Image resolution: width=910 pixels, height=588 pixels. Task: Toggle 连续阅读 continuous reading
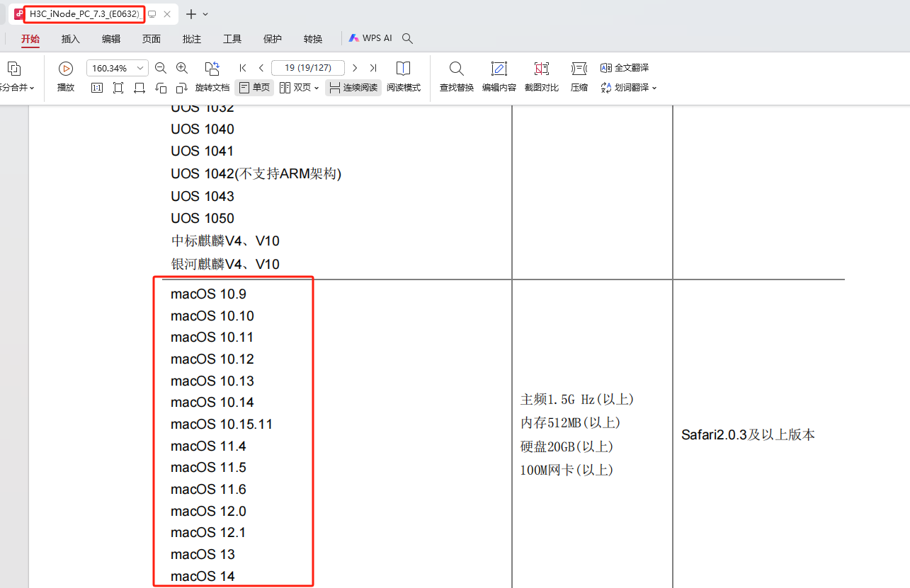point(353,88)
